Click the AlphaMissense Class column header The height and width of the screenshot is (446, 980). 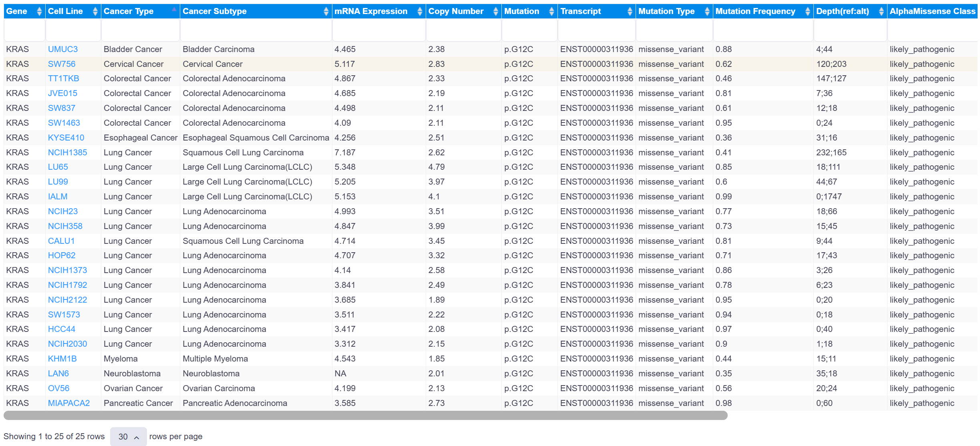932,12
